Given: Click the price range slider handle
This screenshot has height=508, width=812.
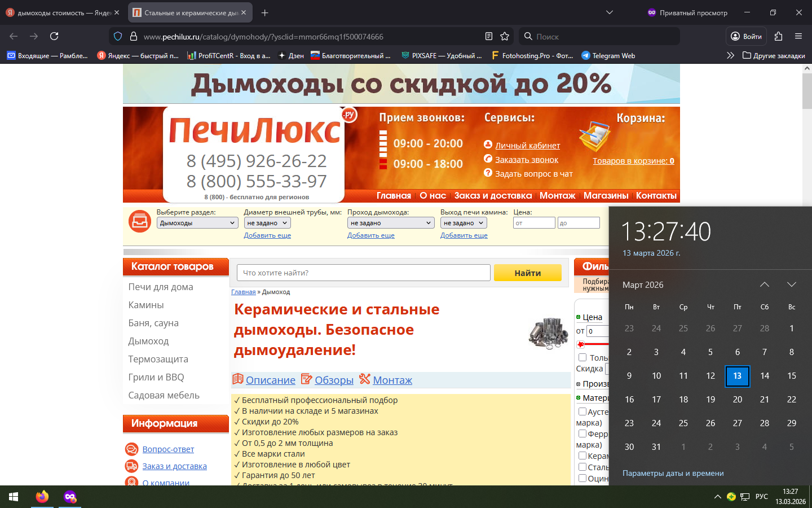Looking at the screenshot, I should click(x=581, y=344).
